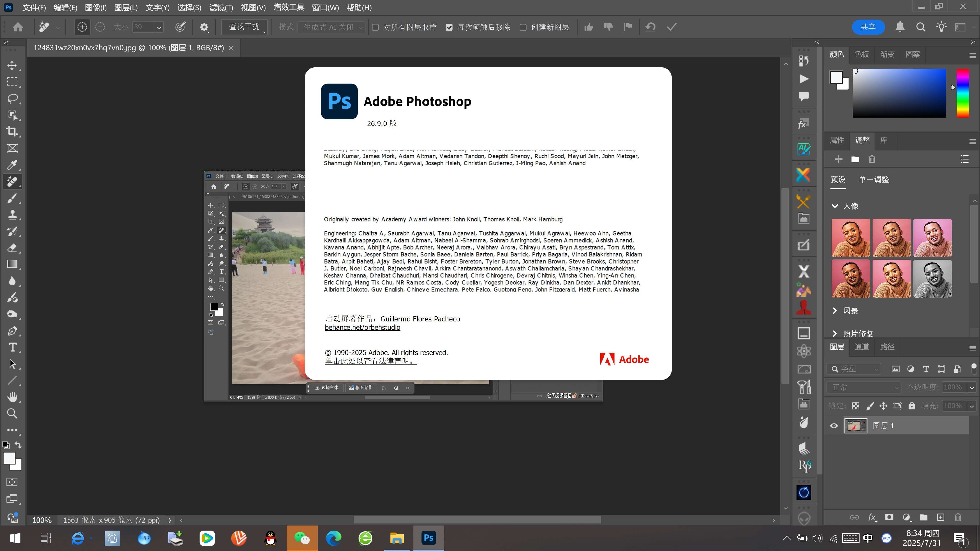Create new layer with plus icon
Screen dimensions: 980x551
click(x=940, y=517)
